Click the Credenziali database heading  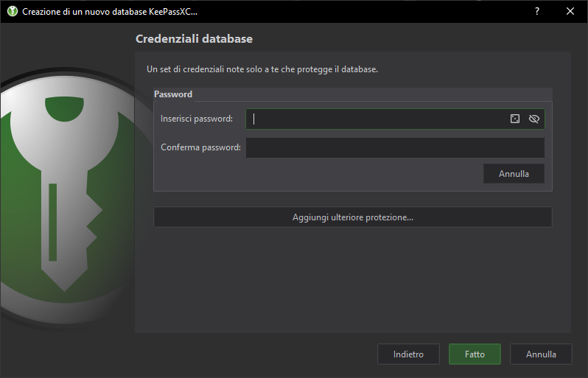pos(194,38)
